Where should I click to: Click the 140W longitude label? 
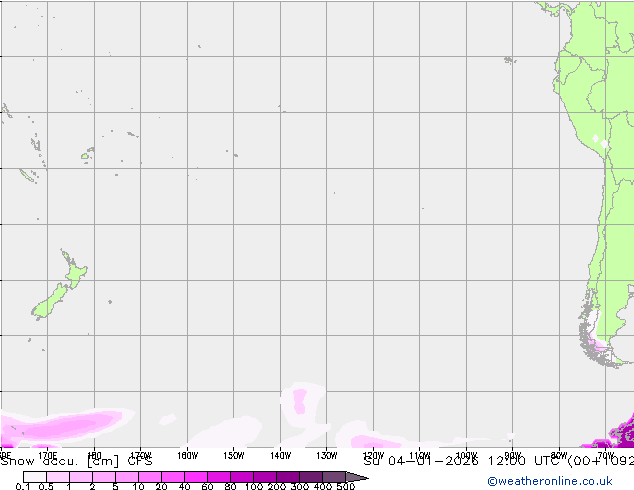pyautogui.click(x=280, y=456)
